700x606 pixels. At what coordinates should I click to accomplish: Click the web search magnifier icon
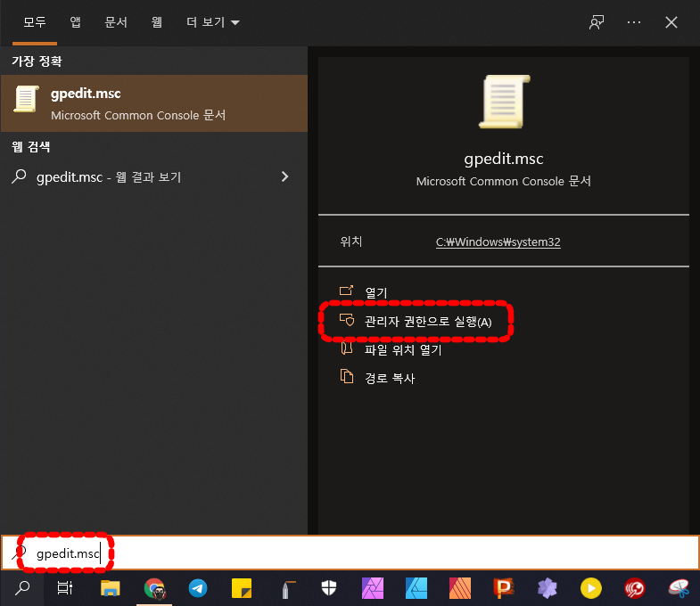click(19, 176)
